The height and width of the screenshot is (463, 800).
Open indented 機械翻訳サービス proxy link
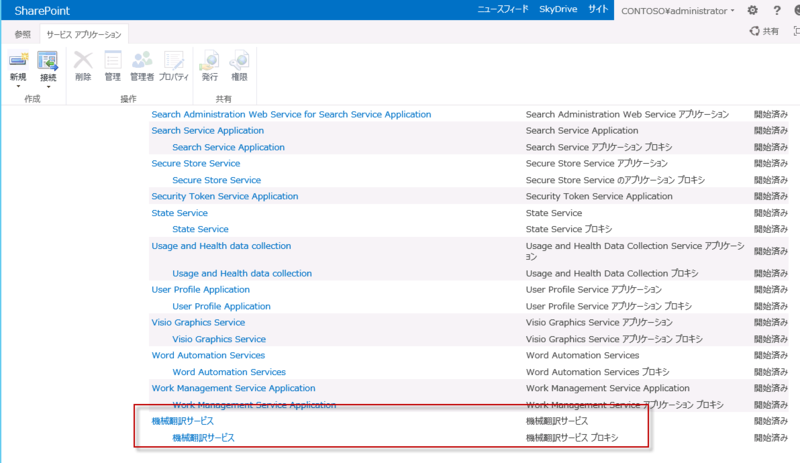click(204, 438)
